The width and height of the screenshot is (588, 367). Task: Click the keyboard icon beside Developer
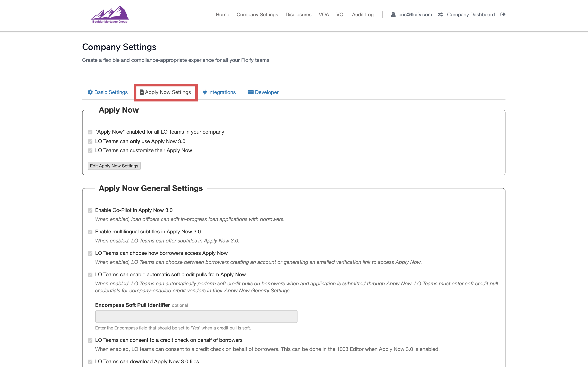[x=250, y=92]
